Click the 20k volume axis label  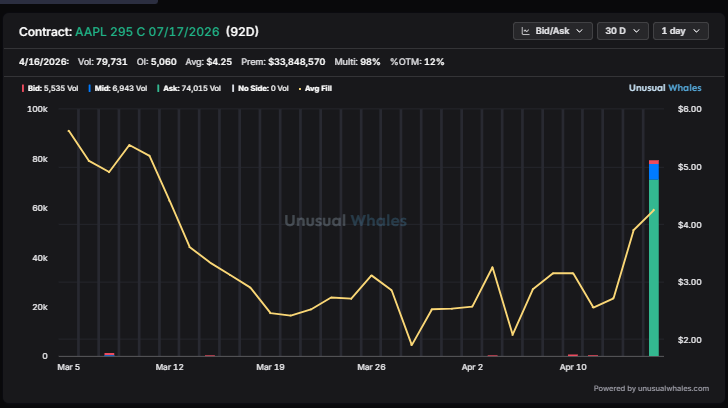click(40, 307)
